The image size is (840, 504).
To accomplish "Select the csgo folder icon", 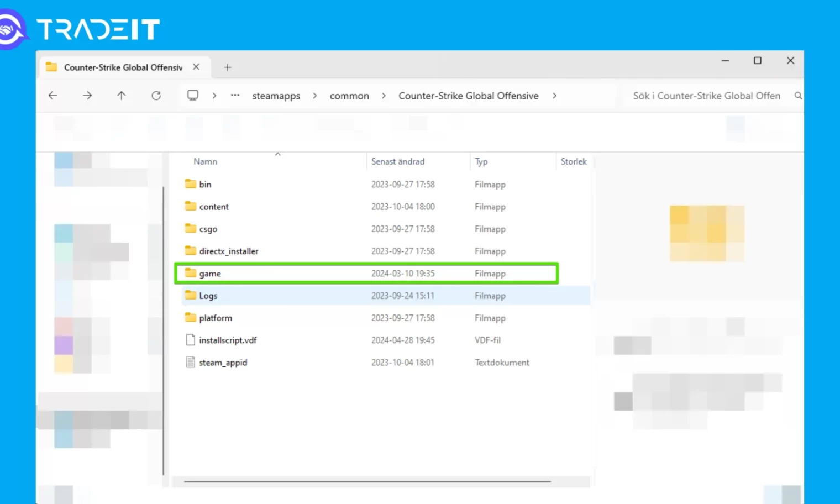I will pyautogui.click(x=191, y=228).
